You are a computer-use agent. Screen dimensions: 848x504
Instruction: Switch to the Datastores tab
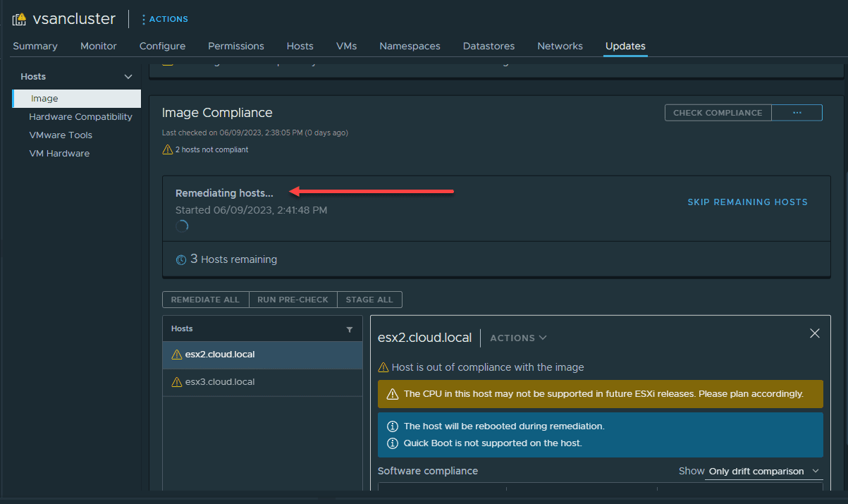click(488, 46)
